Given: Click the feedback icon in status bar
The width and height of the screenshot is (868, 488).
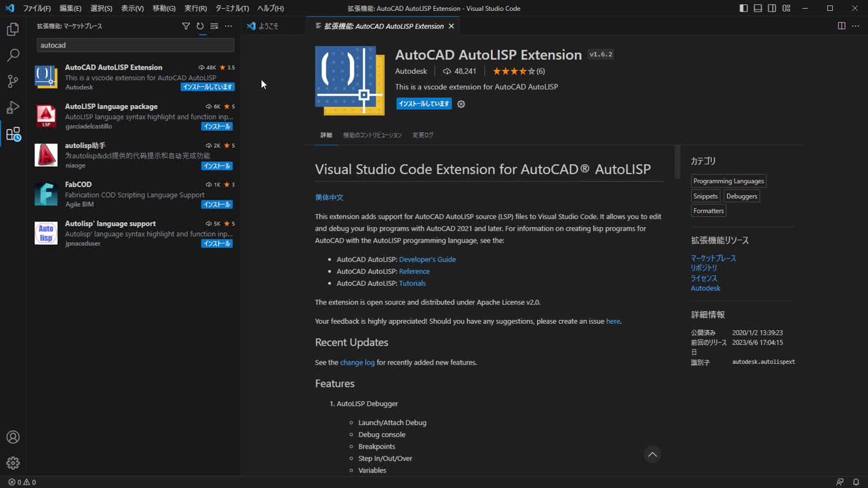Looking at the screenshot, I should coord(840,482).
